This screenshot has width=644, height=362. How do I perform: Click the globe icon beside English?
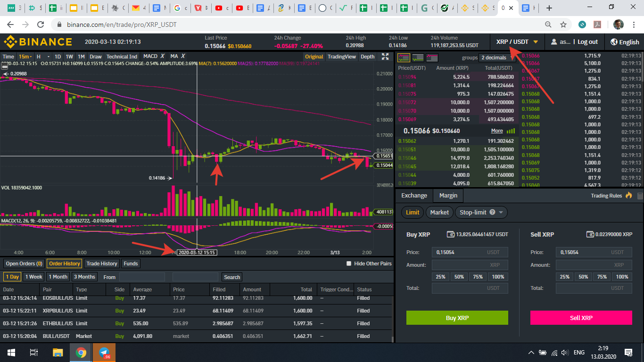tap(614, 42)
